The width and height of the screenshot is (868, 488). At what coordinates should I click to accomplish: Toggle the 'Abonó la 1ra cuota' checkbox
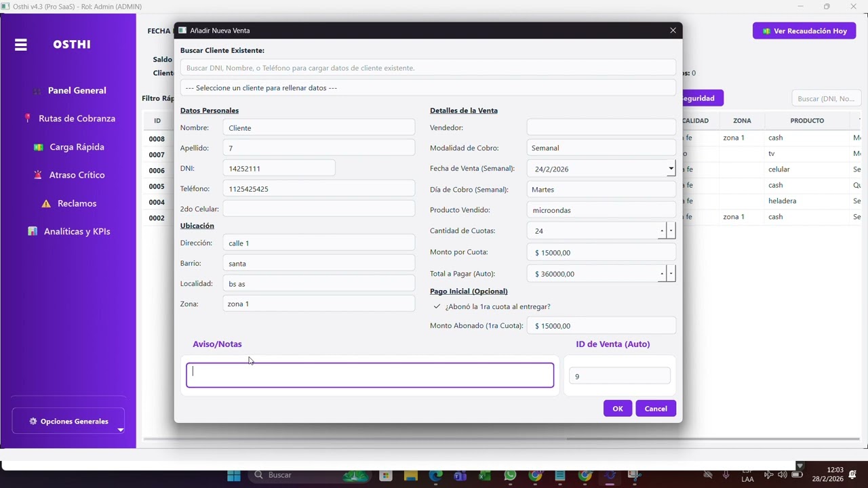tap(437, 306)
